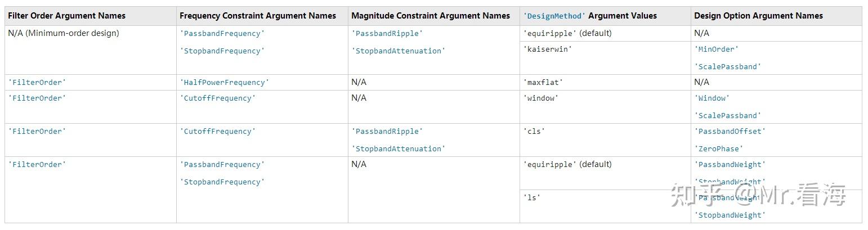Viewport: 868px width, 230px height.
Task: Open 'PassbandRipple' in the minimum-order row
Action: point(387,33)
